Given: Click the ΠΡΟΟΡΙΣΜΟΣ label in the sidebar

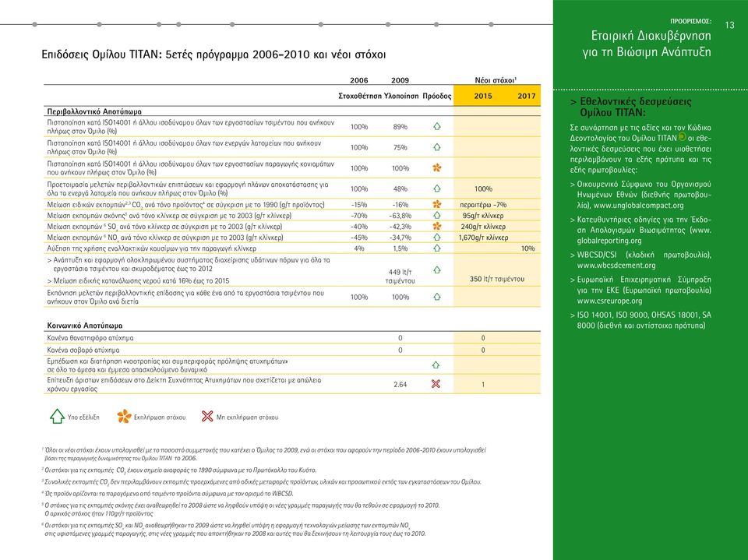Looking at the screenshot, I should pyautogui.click(x=691, y=22).
